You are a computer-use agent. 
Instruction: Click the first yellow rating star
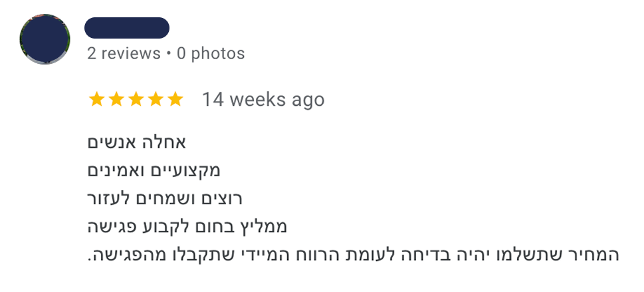point(96,100)
